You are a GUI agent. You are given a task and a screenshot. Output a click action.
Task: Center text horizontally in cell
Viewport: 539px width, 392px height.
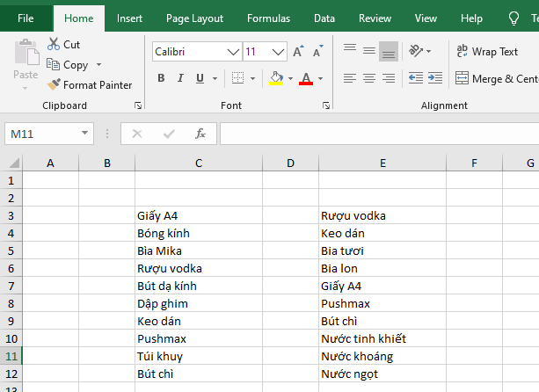pyautogui.click(x=369, y=78)
